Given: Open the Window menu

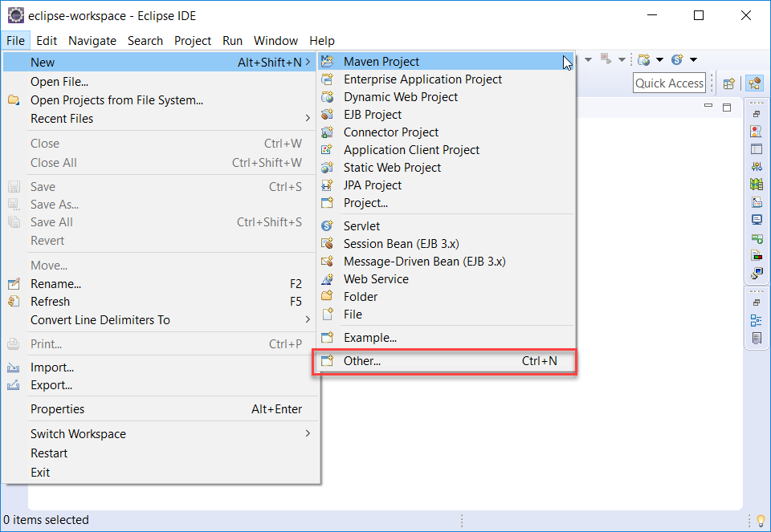Looking at the screenshot, I should tap(275, 40).
